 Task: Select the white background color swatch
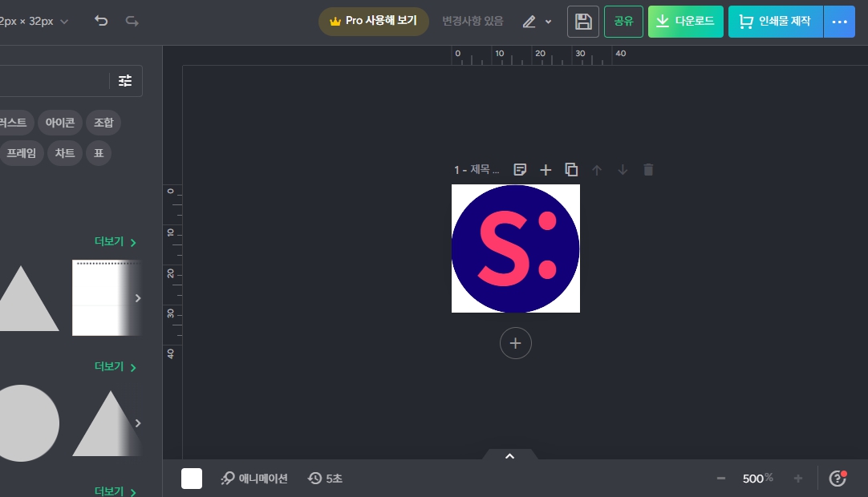click(192, 479)
